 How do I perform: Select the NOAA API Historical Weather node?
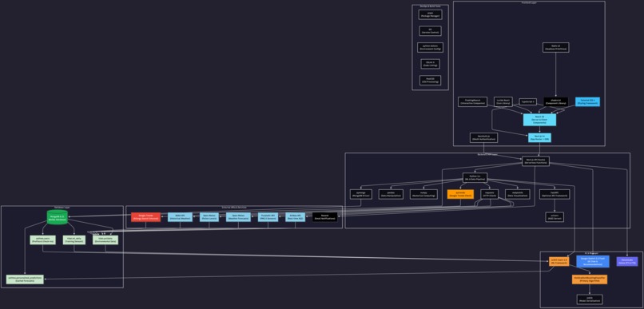click(x=180, y=217)
